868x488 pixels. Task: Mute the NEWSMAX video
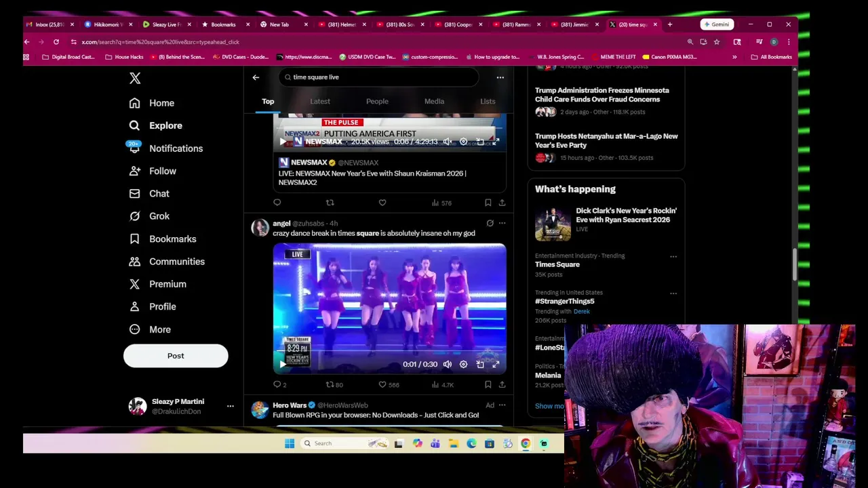click(x=448, y=142)
